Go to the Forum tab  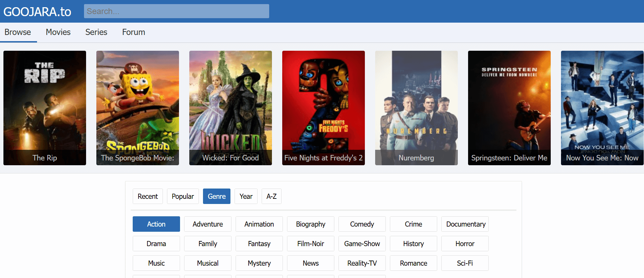coord(133,32)
